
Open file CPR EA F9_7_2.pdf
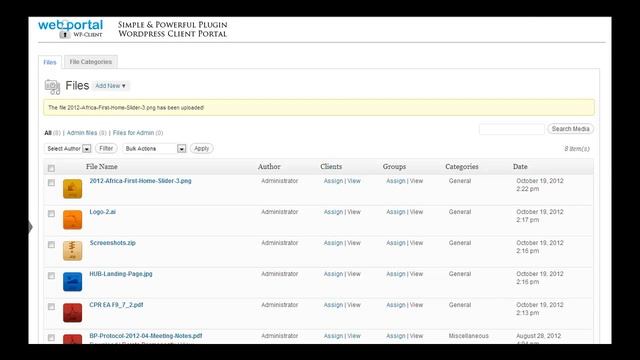coord(116,305)
